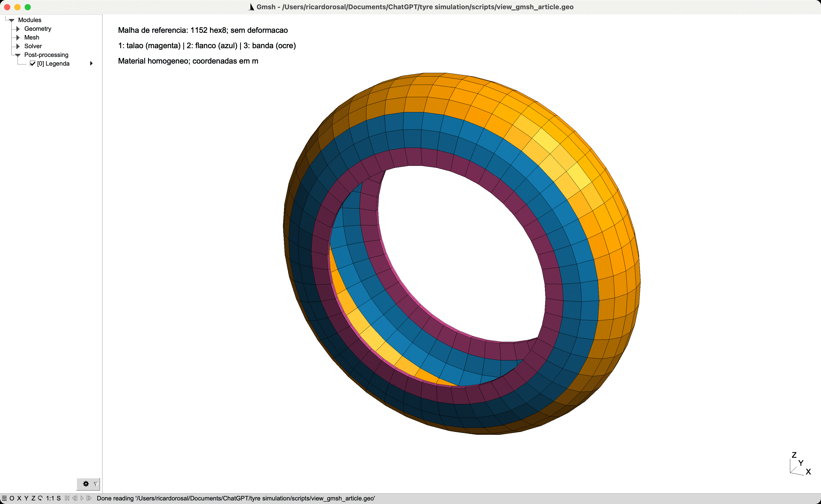This screenshot has width=821, height=504.
Task: Expand the Mesh module node
Action: click(x=18, y=37)
